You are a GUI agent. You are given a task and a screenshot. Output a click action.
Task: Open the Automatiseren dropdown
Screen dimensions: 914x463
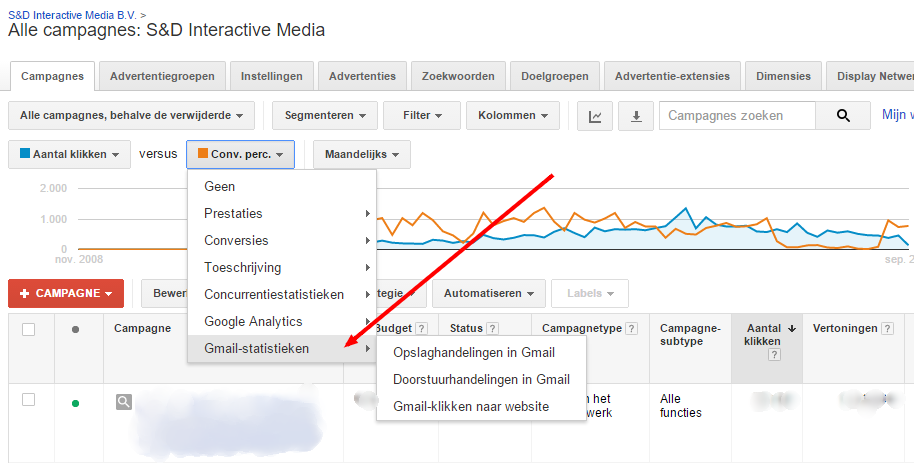[x=488, y=293]
